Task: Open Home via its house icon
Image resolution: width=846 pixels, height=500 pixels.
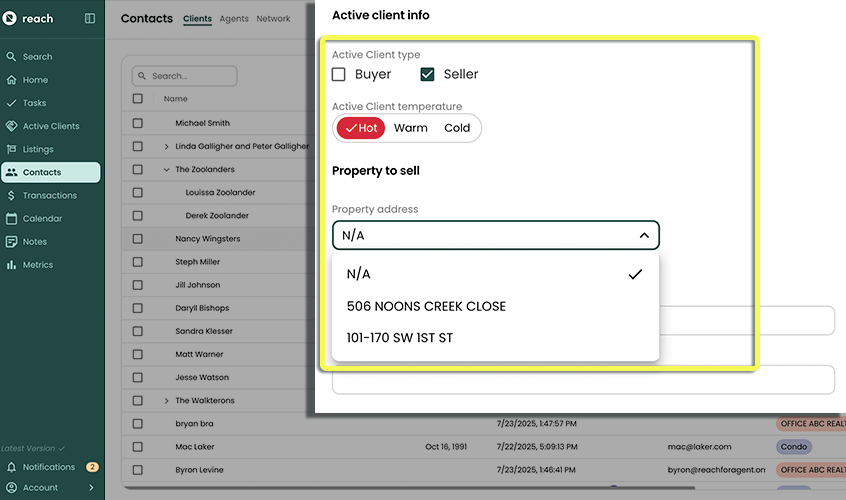Action: [x=12, y=80]
